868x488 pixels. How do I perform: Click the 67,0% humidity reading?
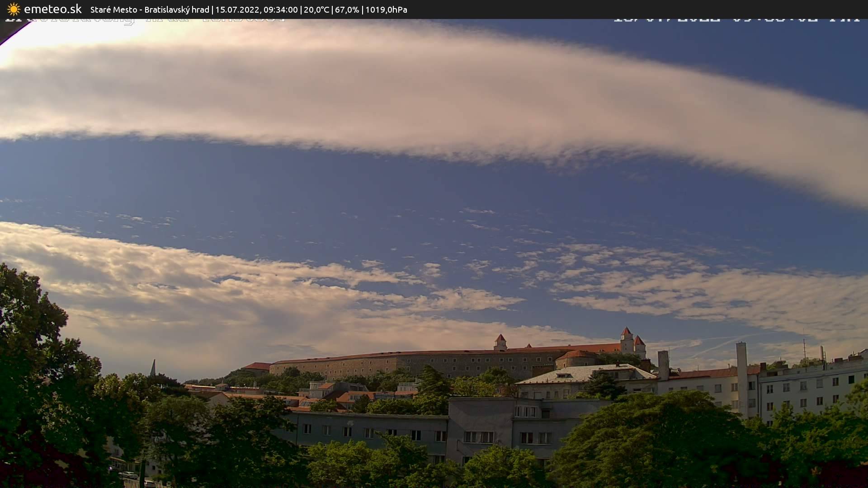point(347,9)
